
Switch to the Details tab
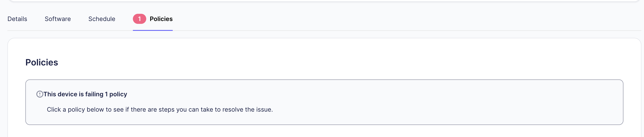17,19
